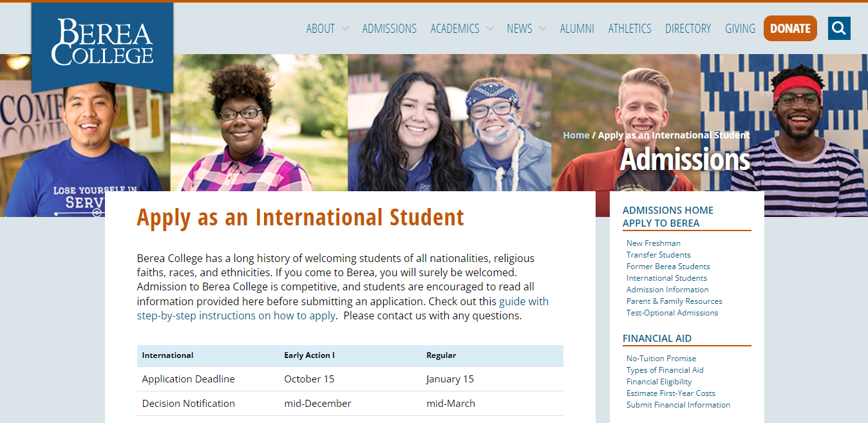Click the Admissions banner title
The image size is (868, 423).
coord(685,159)
